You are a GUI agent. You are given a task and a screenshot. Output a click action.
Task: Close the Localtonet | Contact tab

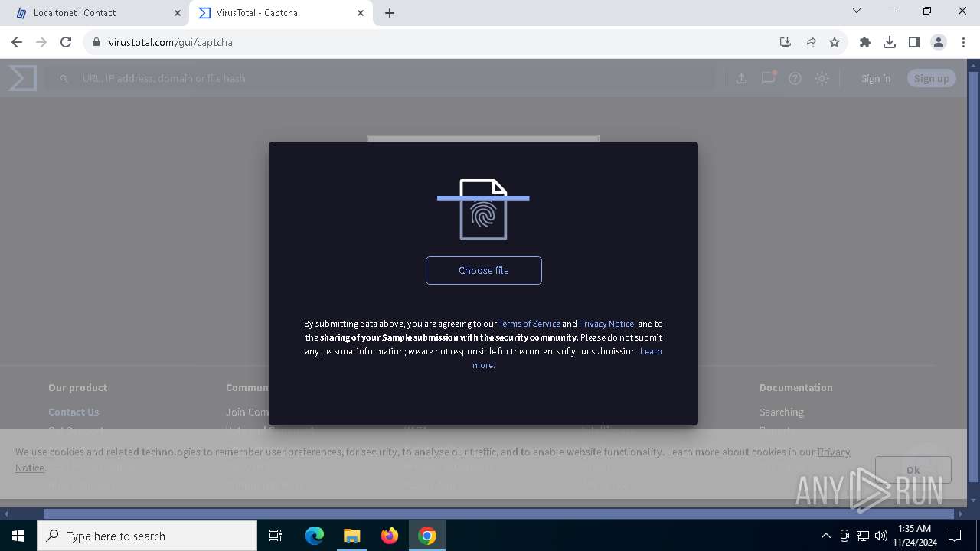pos(177,13)
